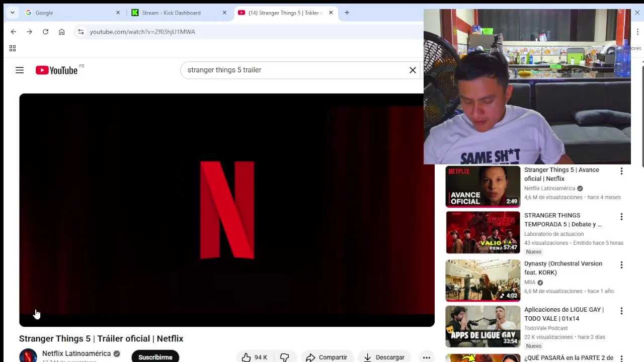Screen dimensions: 644x362
Task: Open 'STRANGER THINGS TEMPORADA 5 | Debate' title
Action: pyautogui.click(x=563, y=220)
